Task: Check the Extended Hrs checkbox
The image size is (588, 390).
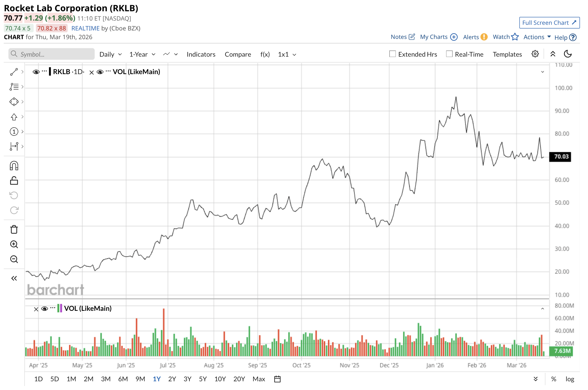Action: [x=392, y=54]
